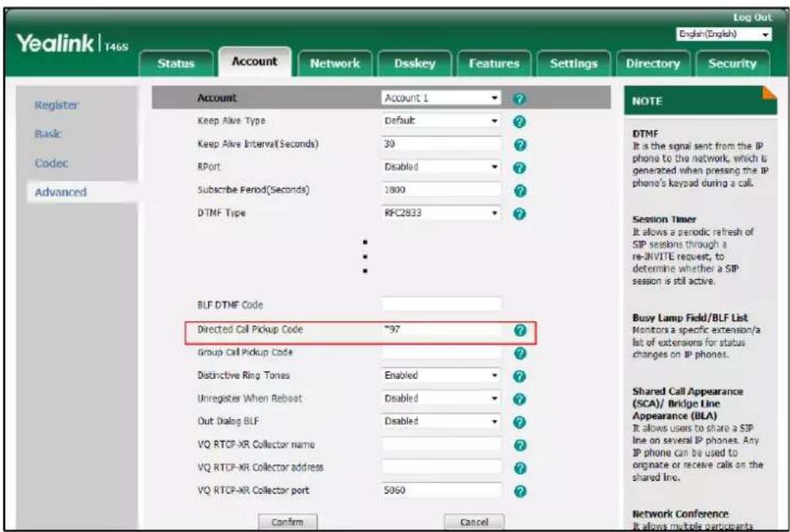Screen dimensions: 790x532
Task: Open the Codec page in sidebar
Action: (51, 164)
